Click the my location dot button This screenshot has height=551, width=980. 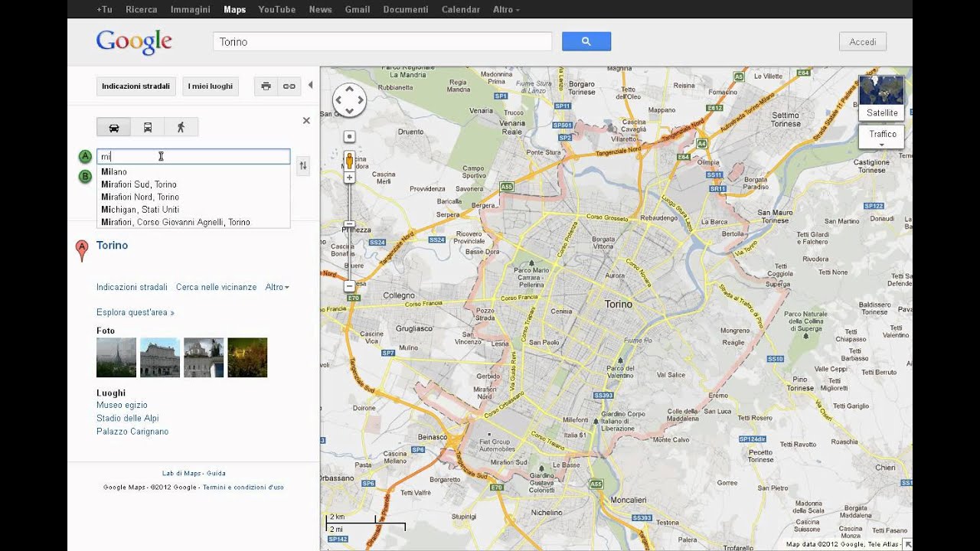click(x=349, y=137)
